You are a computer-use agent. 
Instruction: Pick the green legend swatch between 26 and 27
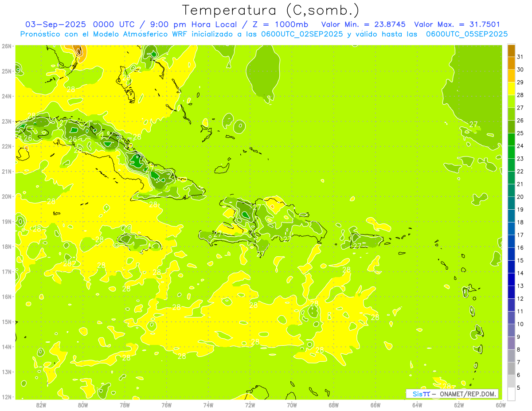coord(511,114)
